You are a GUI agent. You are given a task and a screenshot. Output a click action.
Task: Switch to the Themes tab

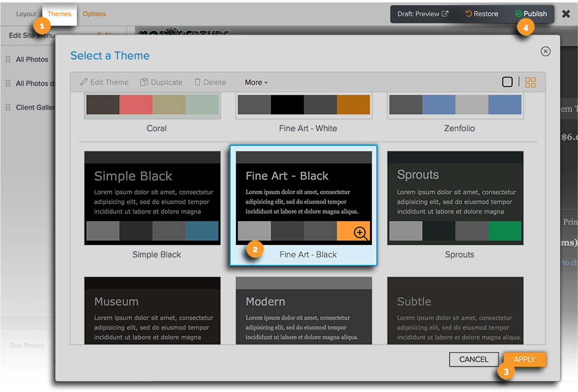tap(60, 14)
